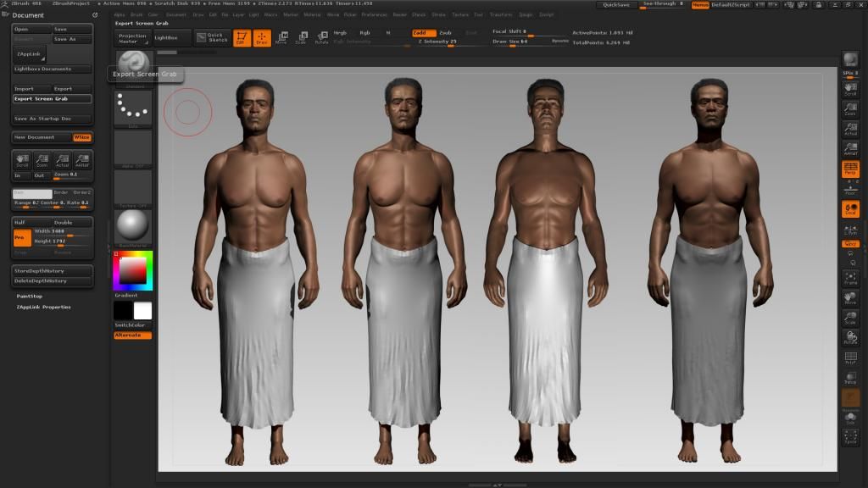Click Zoom icon on the right shelf

point(850,108)
